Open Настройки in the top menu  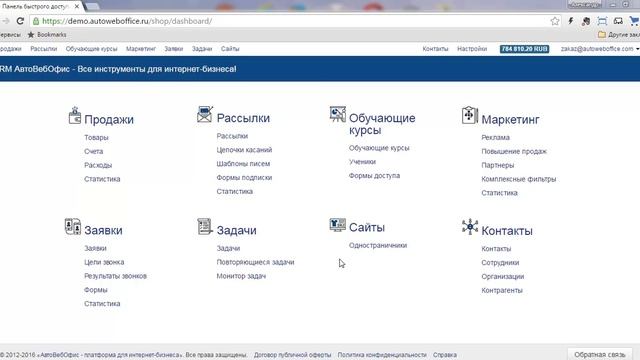point(472,49)
